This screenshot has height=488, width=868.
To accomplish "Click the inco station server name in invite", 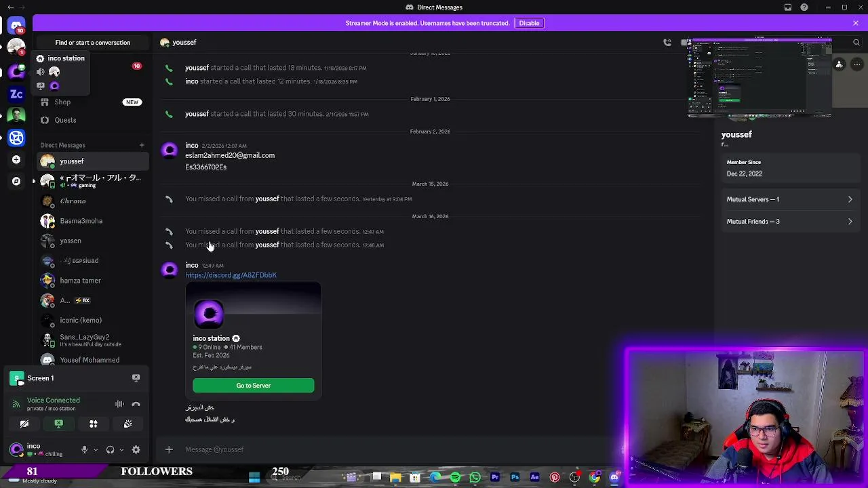I will (x=211, y=338).
